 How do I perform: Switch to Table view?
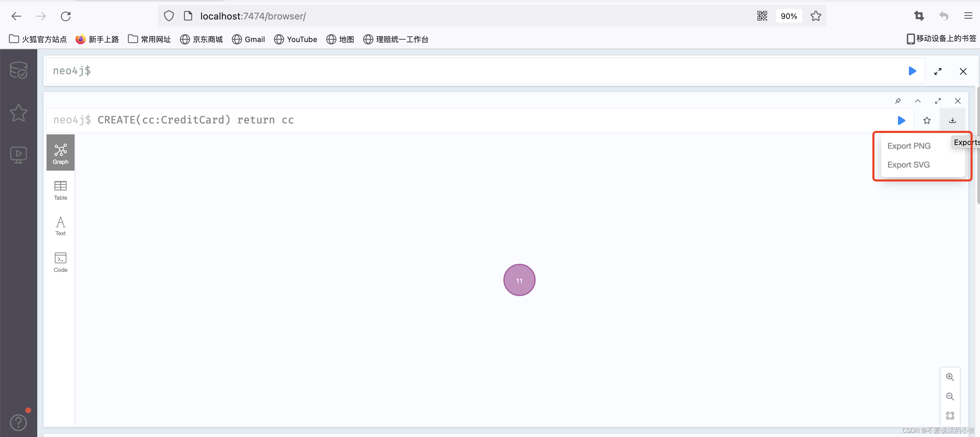click(61, 190)
